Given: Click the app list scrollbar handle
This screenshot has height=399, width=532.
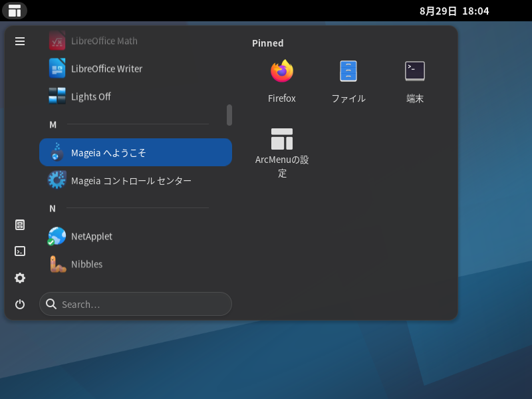Looking at the screenshot, I should point(229,115).
